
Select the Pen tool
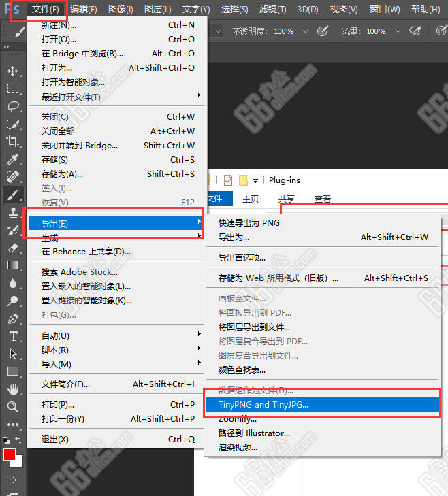[x=13, y=318]
